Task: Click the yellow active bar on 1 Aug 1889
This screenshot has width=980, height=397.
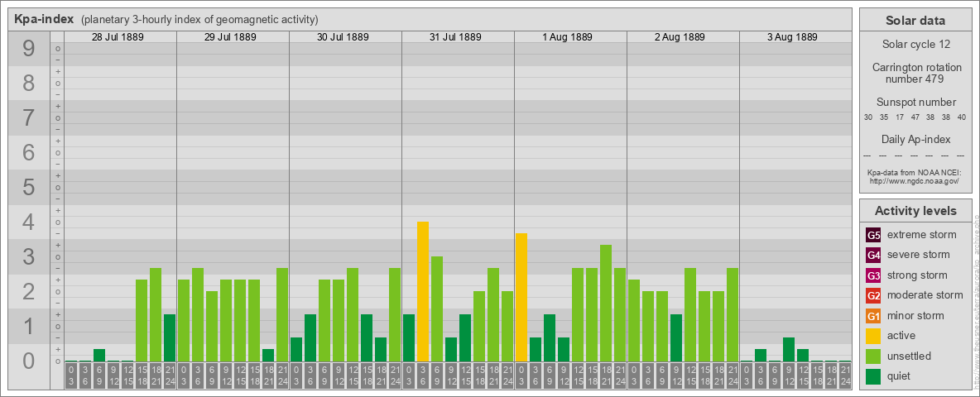Action: (x=521, y=297)
